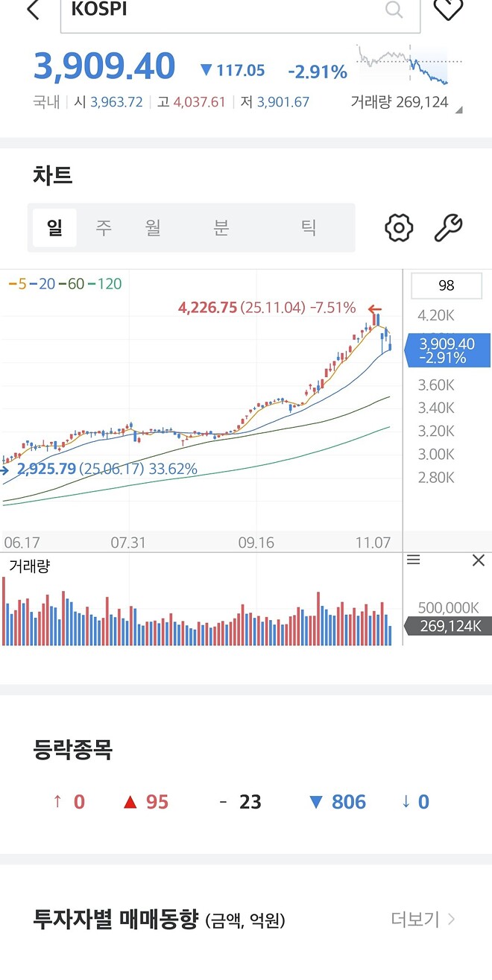Tap the search magnifier icon
This screenshot has height=980, width=492.
393,10
